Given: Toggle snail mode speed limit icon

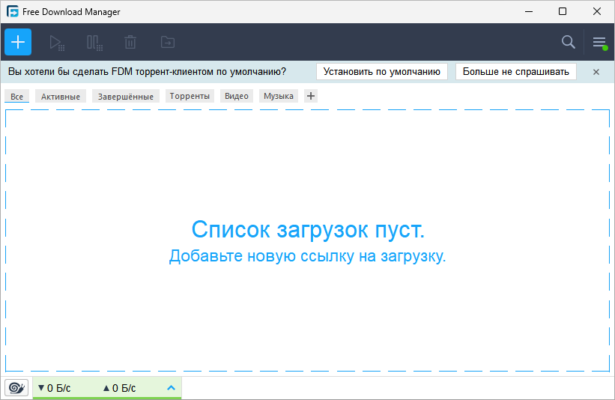Looking at the screenshot, I should [16, 388].
